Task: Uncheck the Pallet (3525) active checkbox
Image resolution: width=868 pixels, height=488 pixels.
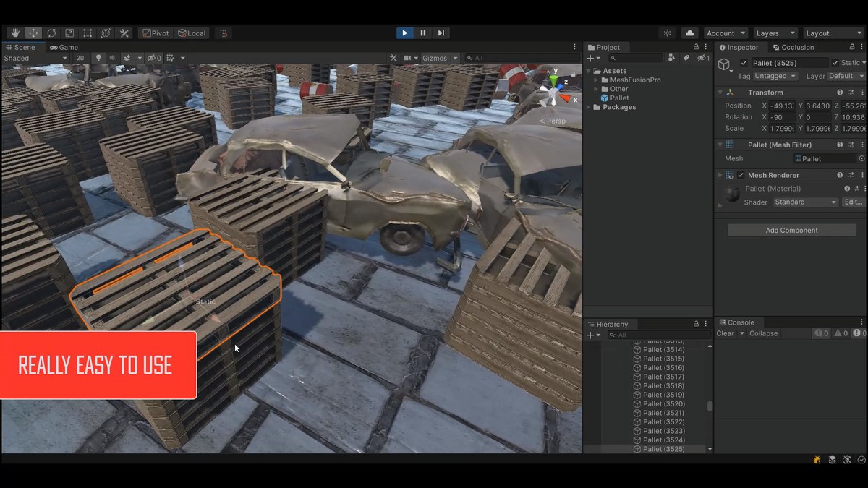Action: pos(744,63)
